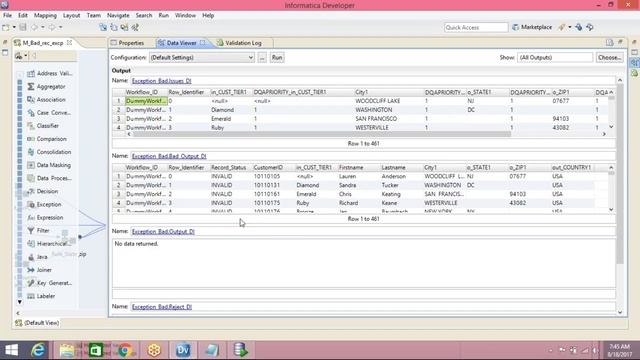Viewport: 640px width, 360px height.
Task: Click the Quick Access search field
Action: click(476, 27)
